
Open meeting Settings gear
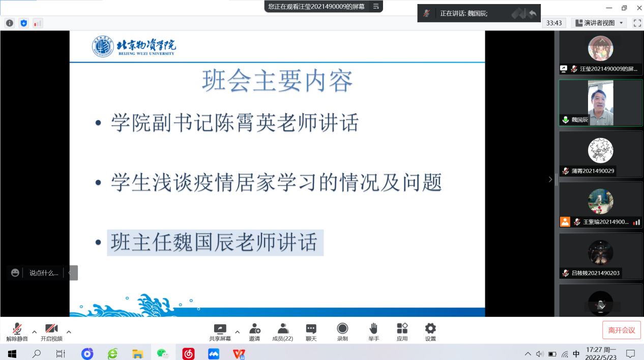(x=430, y=331)
